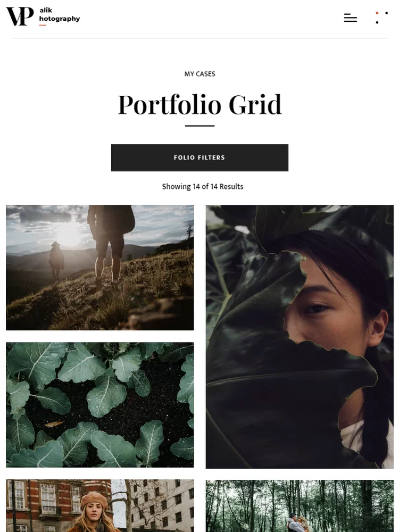Open the couple in forest photo
Screen dimensions: 399x532
tap(300, 506)
